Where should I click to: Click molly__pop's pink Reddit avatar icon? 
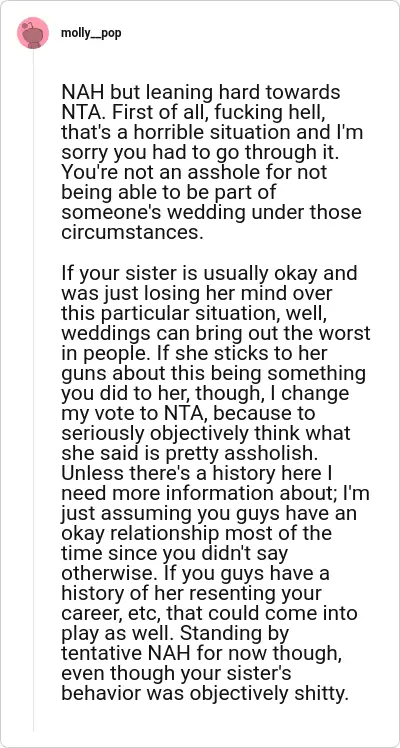(33, 33)
